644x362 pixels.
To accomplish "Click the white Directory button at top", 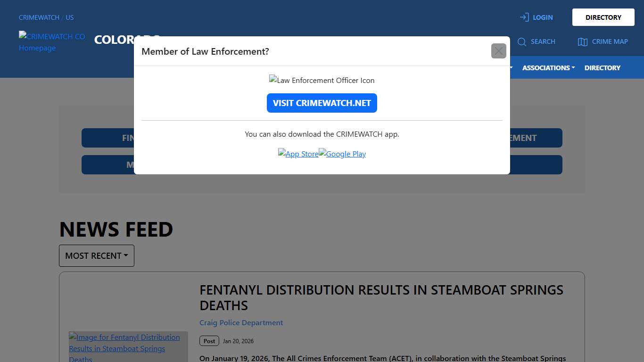I will (603, 17).
